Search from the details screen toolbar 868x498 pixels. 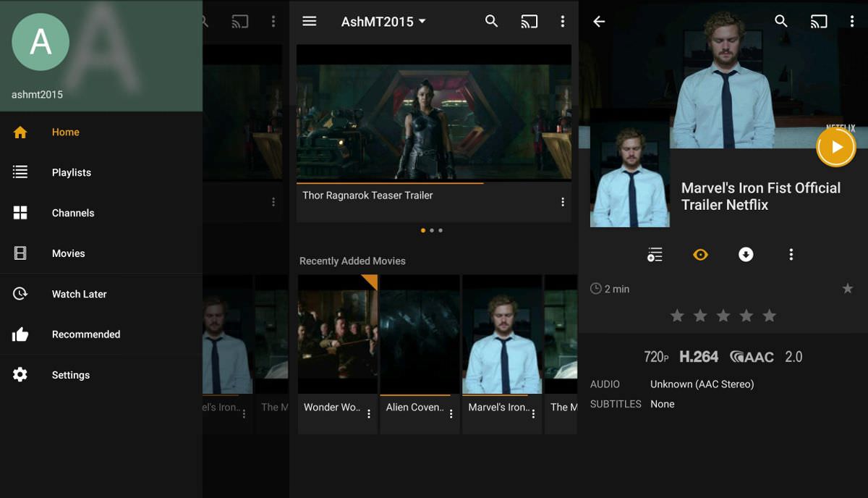click(781, 22)
